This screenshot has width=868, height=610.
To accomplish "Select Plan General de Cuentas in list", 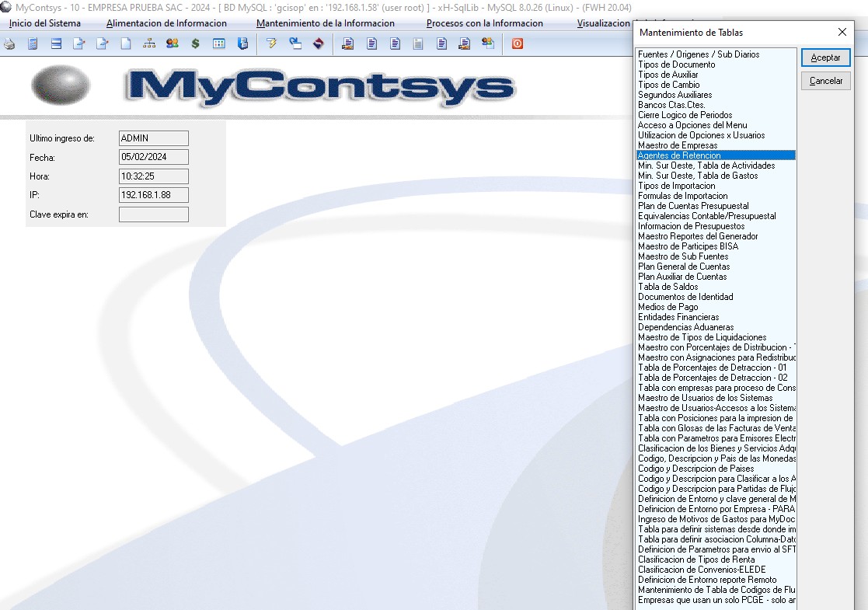I will point(684,267).
